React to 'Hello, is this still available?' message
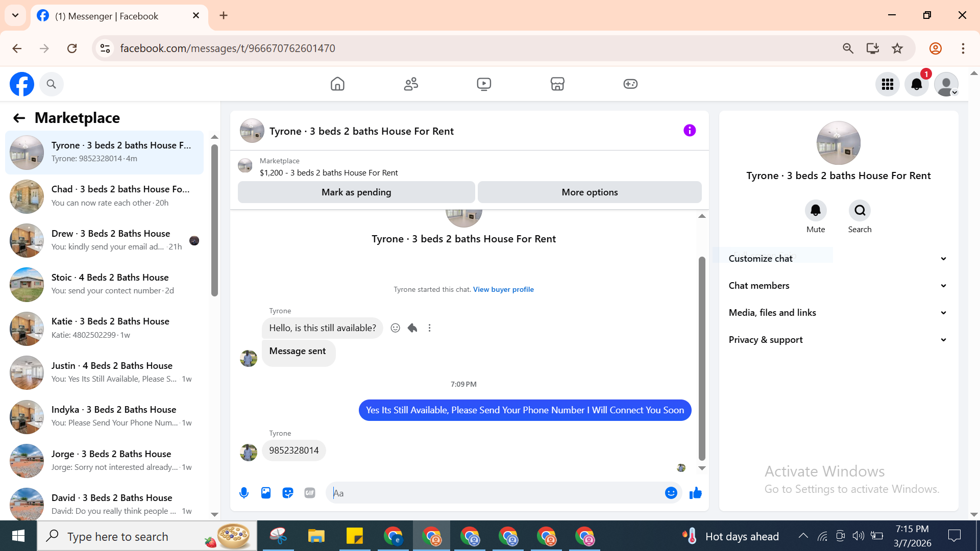 pyautogui.click(x=395, y=328)
